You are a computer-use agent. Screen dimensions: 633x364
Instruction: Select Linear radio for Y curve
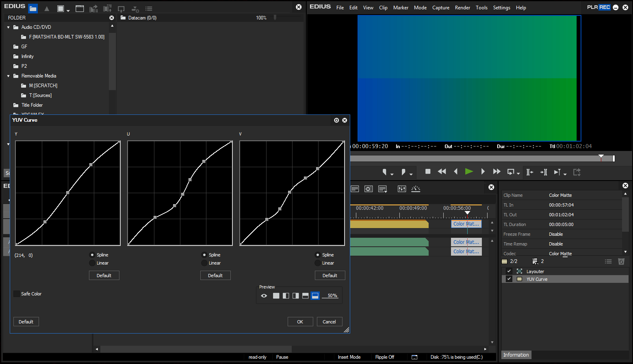92,263
